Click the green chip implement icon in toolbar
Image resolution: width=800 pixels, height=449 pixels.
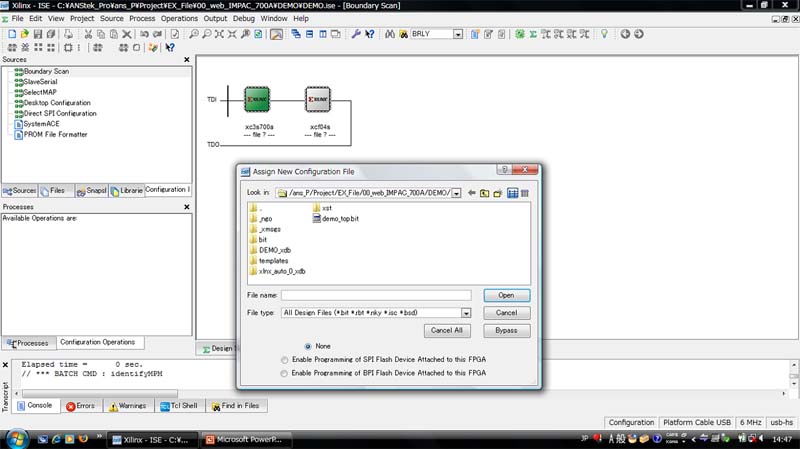(520, 34)
